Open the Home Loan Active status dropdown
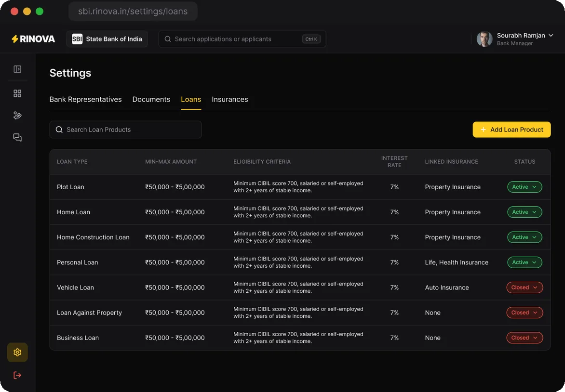 [525, 212]
